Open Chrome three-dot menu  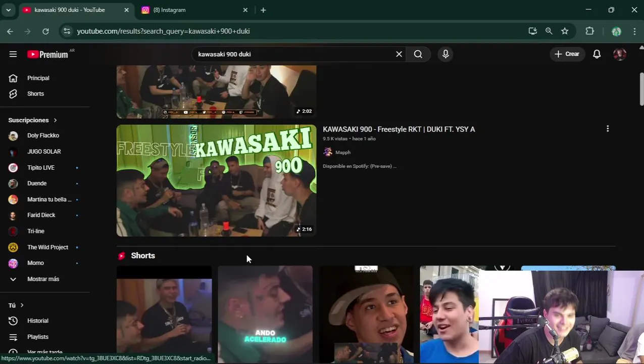click(634, 31)
